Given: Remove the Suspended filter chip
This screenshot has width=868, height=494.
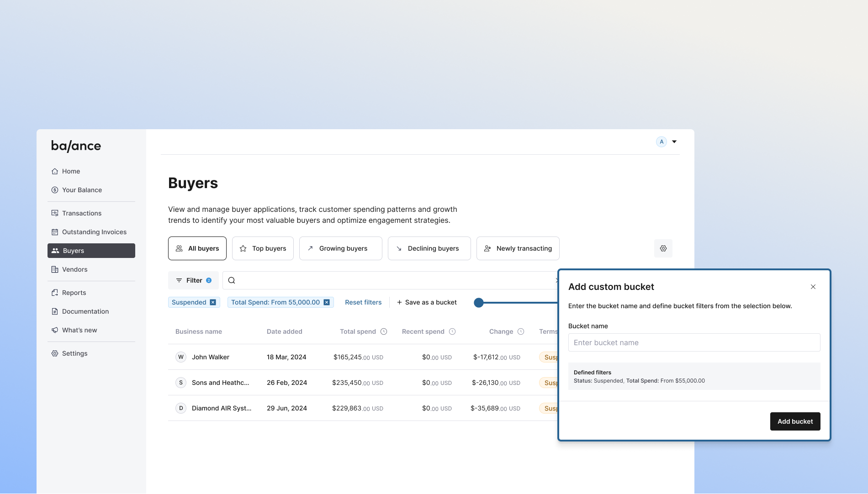Looking at the screenshot, I should tap(213, 302).
